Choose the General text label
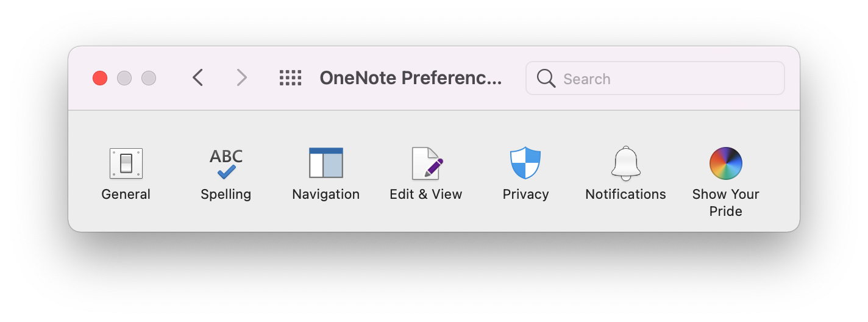The width and height of the screenshot is (868, 322). coord(126,195)
